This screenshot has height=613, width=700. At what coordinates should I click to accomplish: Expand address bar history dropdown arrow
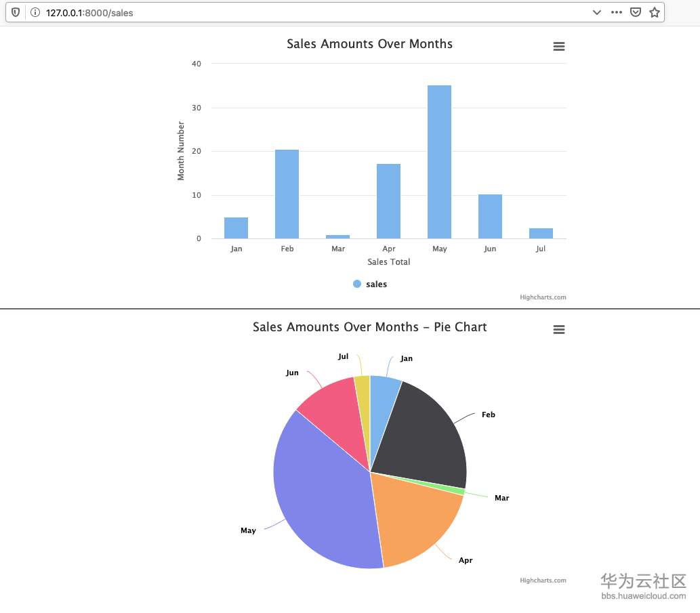point(596,12)
